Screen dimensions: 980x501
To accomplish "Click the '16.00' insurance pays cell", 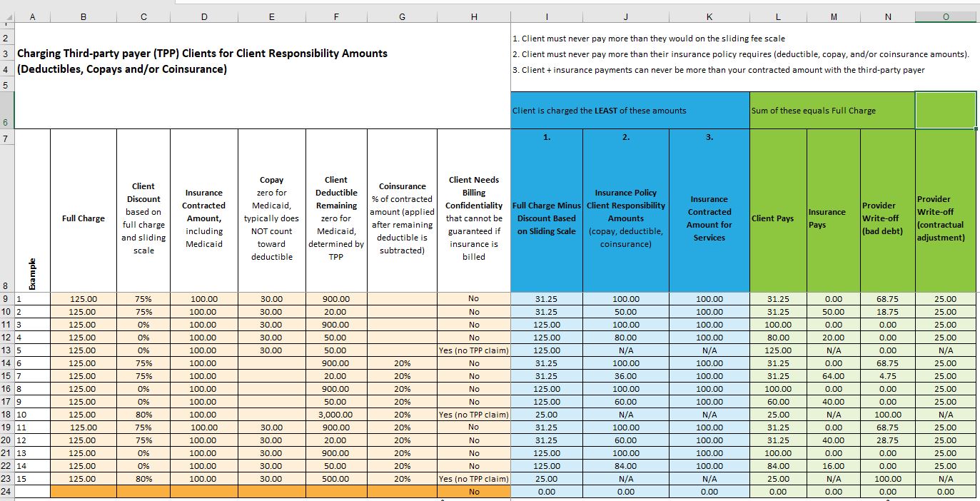I will [834, 466].
